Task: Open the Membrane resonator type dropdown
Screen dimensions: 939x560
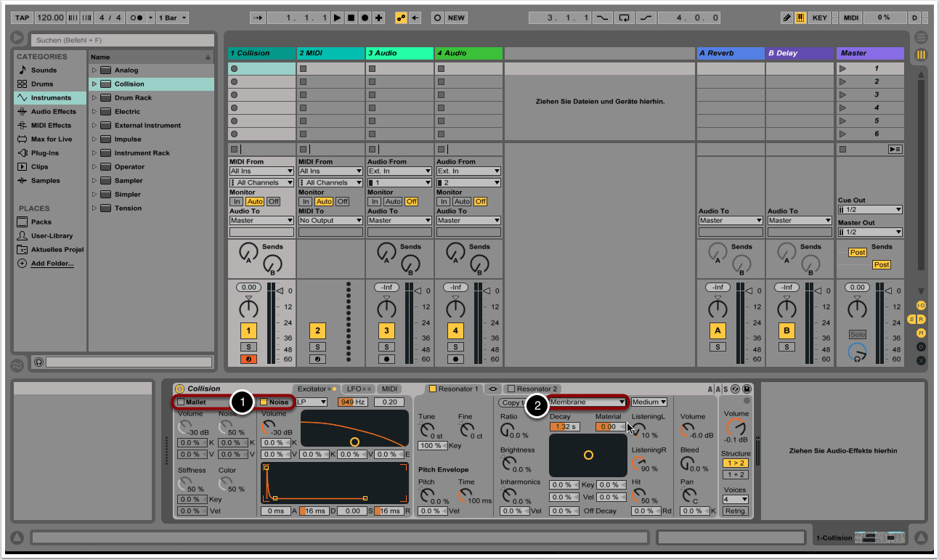Action: coord(587,402)
